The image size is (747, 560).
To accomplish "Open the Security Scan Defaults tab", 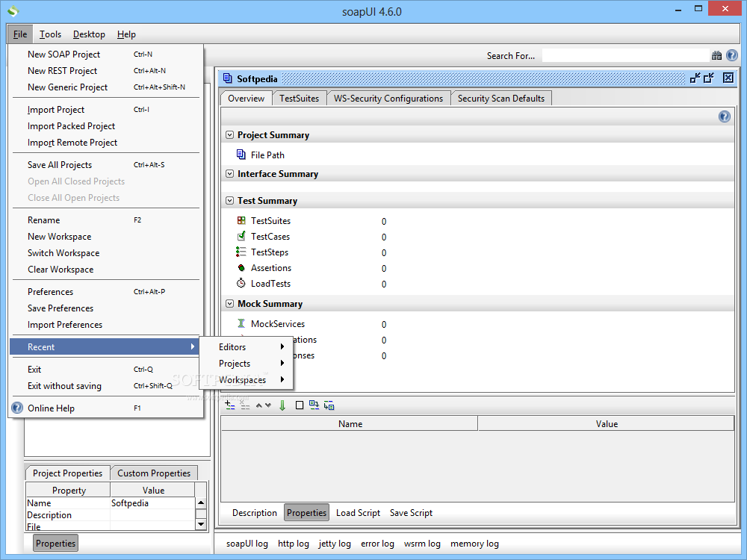I will [501, 98].
